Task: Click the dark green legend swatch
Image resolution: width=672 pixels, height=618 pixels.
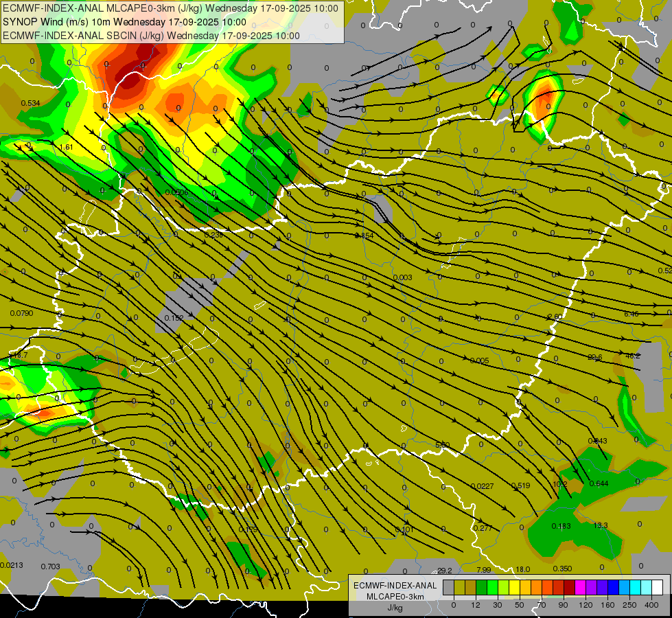Action: pos(482,588)
